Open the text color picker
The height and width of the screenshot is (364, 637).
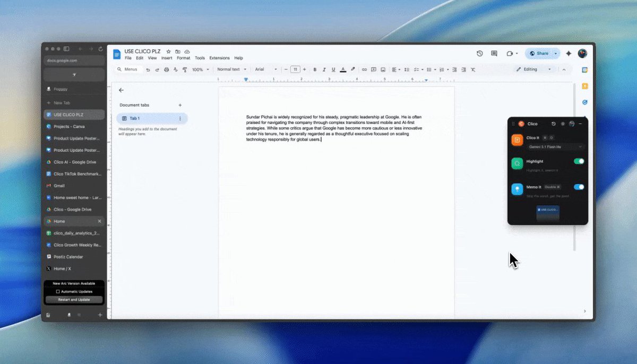point(343,70)
